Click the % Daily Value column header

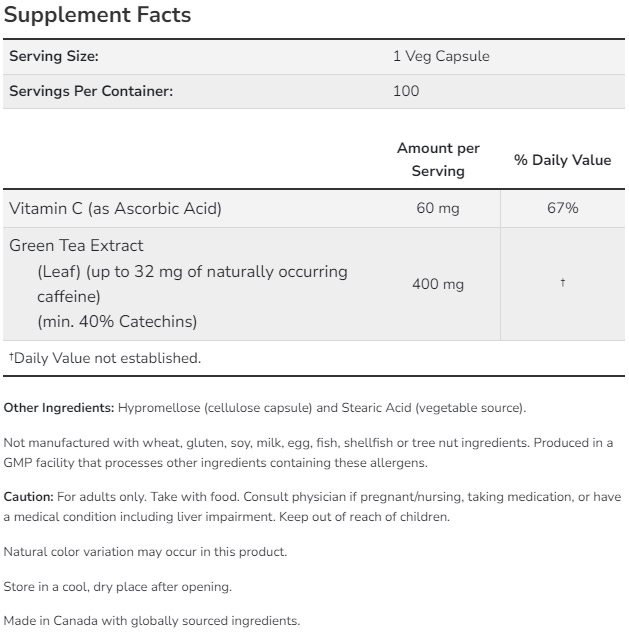(562, 160)
